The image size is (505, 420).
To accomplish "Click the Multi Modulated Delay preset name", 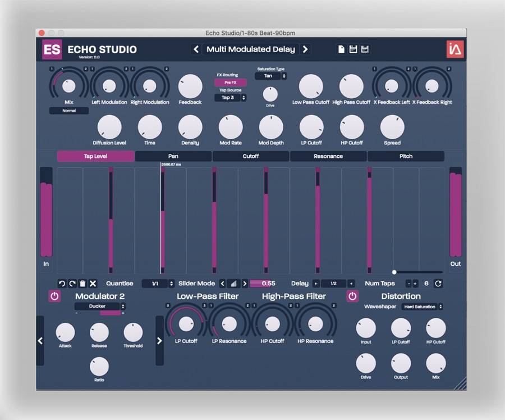I will pos(250,49).
